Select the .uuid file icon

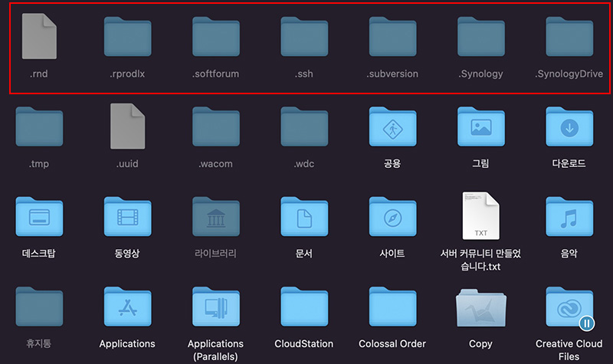coord(127,126)
